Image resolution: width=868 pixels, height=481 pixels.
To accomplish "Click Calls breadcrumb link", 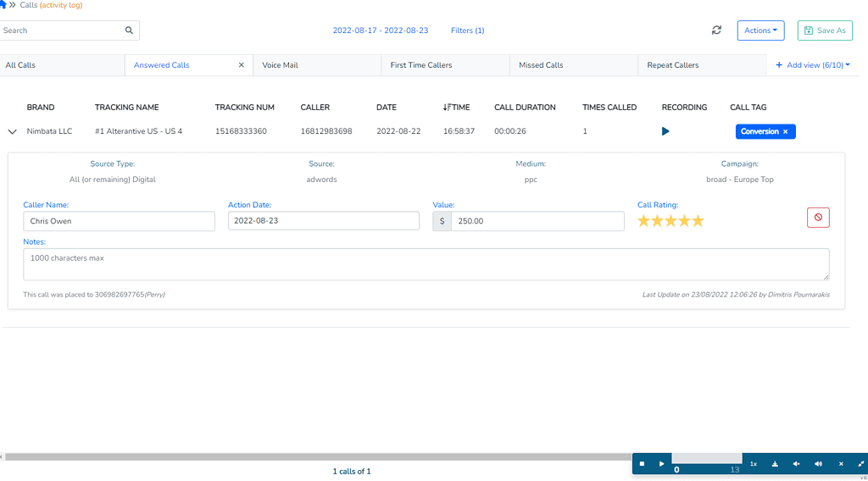I will point(28,5).
